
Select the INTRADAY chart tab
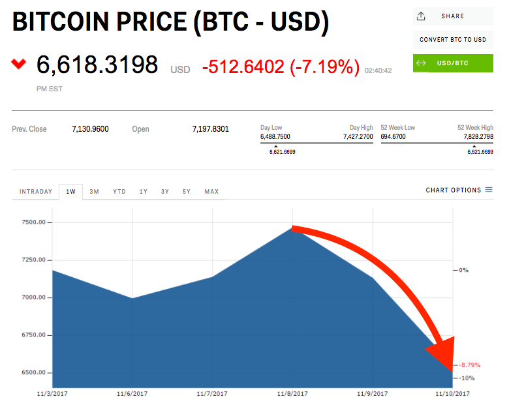[x=36, y=191]
